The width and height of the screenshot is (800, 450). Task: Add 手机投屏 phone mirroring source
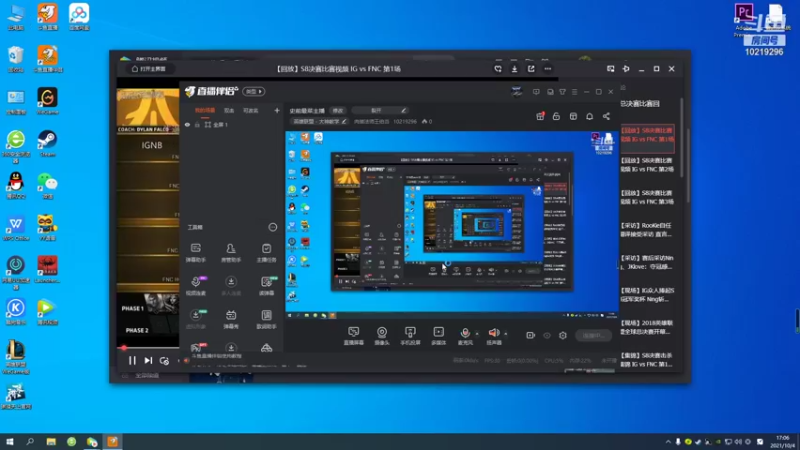click(x=410, y=336)
